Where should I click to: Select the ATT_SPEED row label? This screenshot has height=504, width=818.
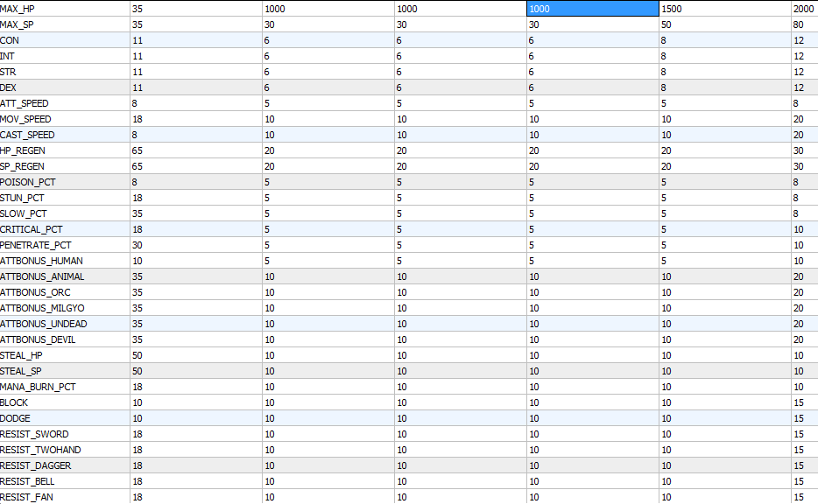24,103
